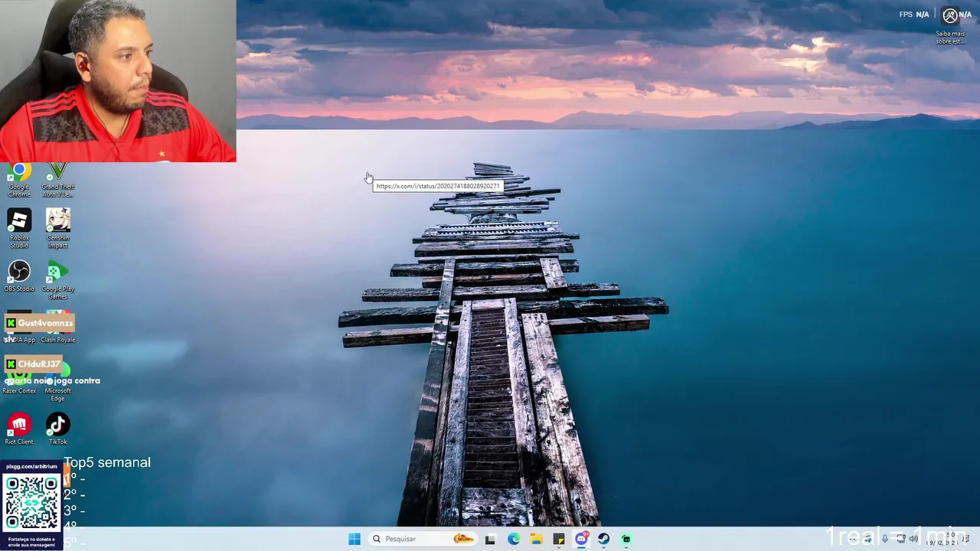Select the Microsoft Edge desktop shortcut
The image size is (980, 551).
coord(58,383)
